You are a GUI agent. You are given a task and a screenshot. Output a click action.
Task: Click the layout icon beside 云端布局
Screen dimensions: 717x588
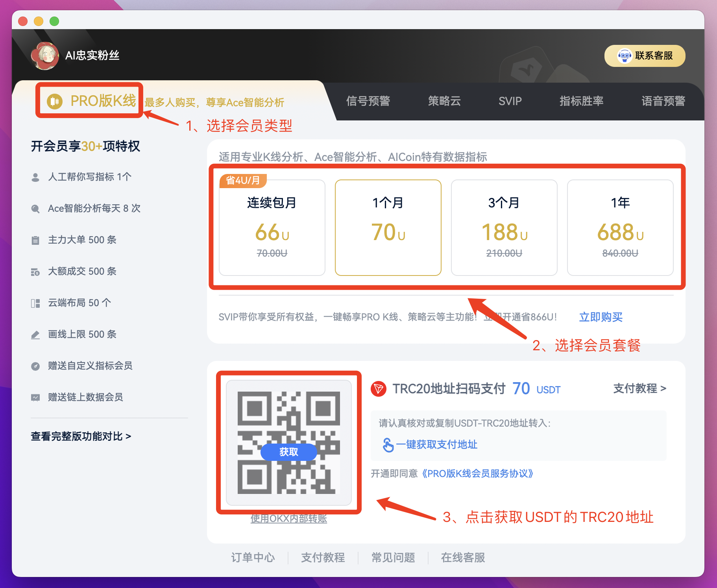[x=35, y=303]
